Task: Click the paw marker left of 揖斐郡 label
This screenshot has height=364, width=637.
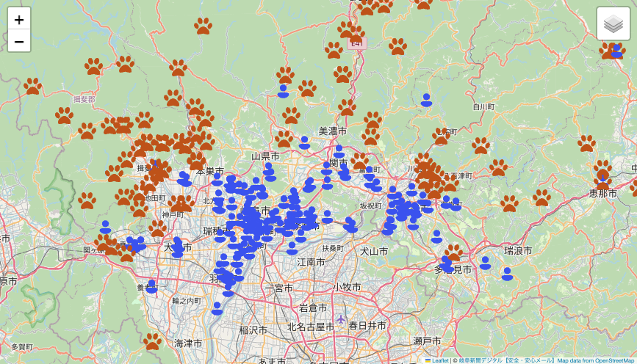Action: click(32, 87)
